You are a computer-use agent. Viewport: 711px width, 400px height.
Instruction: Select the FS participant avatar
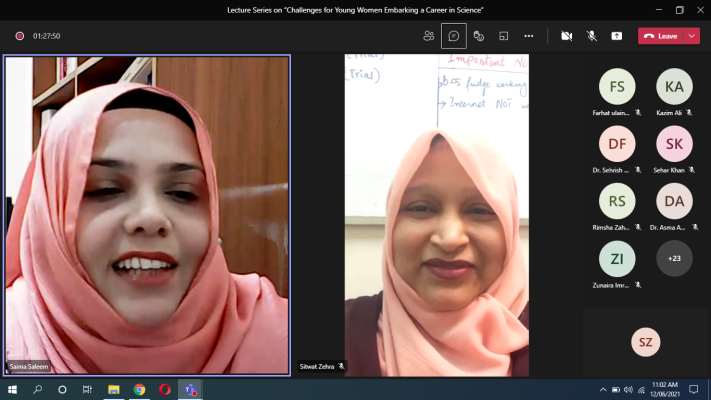617,87
